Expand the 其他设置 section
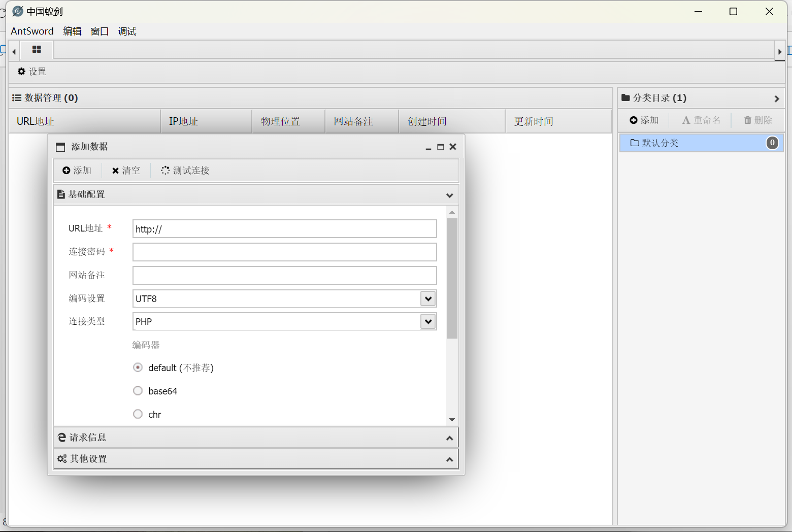This screenshot has height=532, width=792. [256, 459]
